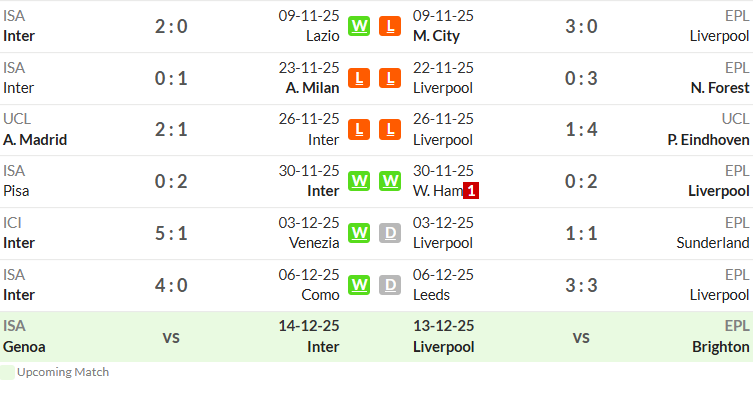
Task: Open upcoming Genoa vs Inter match
Action: [171, 337]
